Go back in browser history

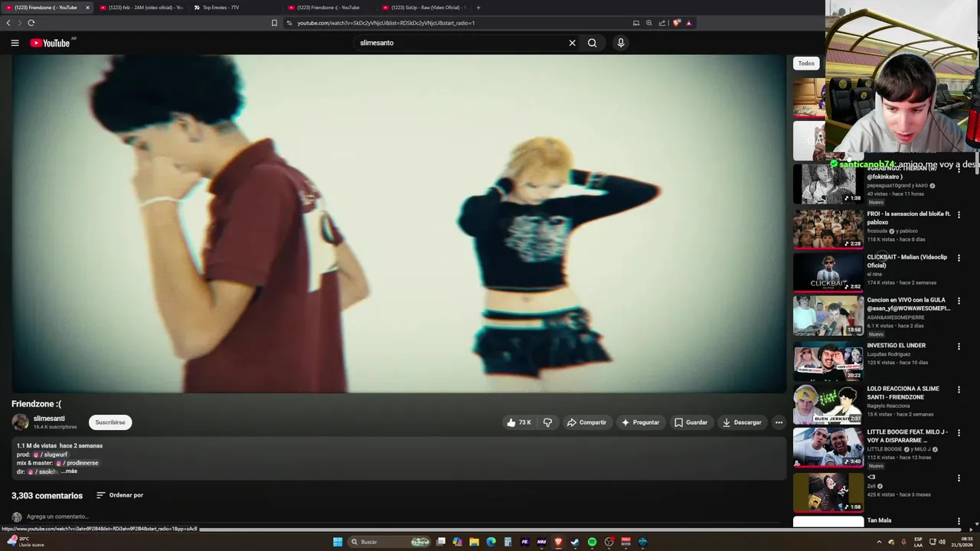point(8,23)
